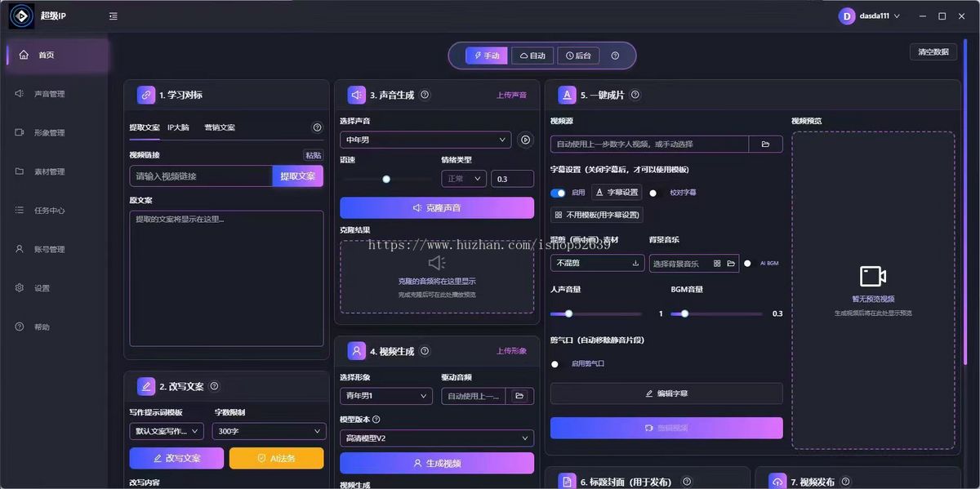Screen dimensions: 980x489
Task: Open 字幕设置 button
Action: click(x=617, y=193)
